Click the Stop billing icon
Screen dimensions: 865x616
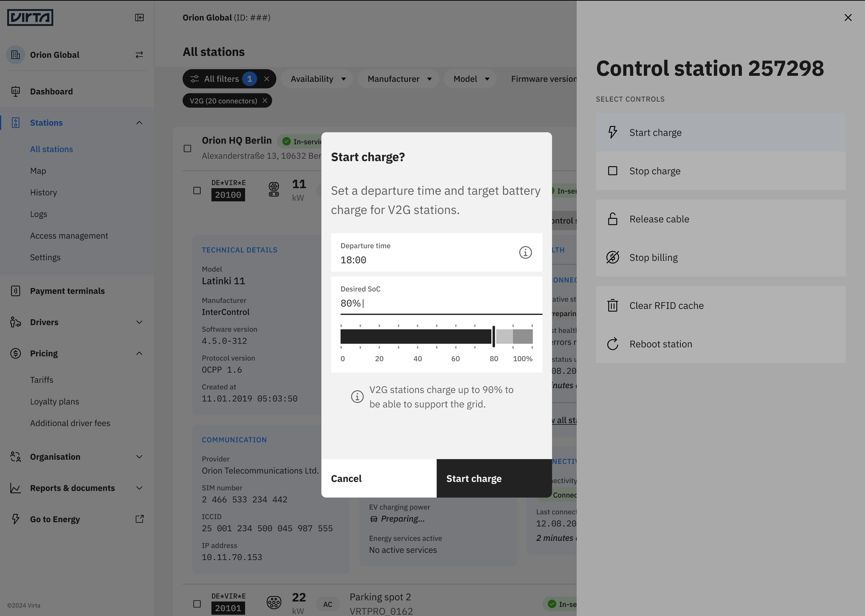[612, 257]
